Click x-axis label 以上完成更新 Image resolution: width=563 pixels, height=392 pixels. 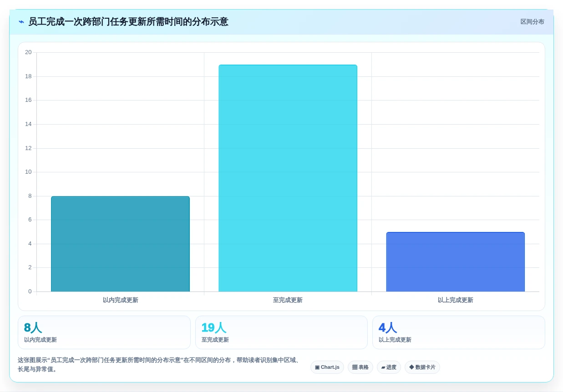pos(455,300)
